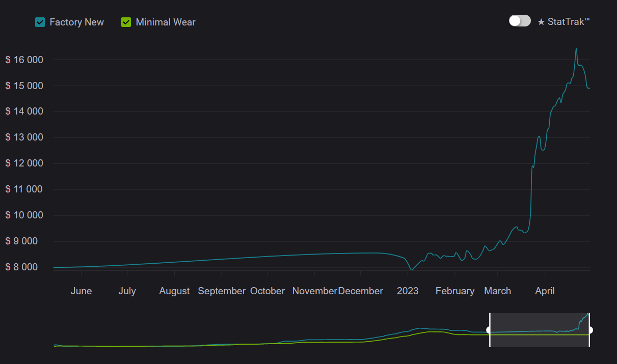Click the Minimal Wear label text

point(165,22)
